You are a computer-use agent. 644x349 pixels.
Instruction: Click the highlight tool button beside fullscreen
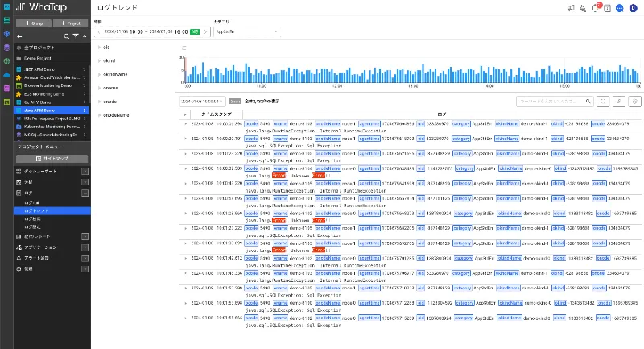tap(619, 101)
